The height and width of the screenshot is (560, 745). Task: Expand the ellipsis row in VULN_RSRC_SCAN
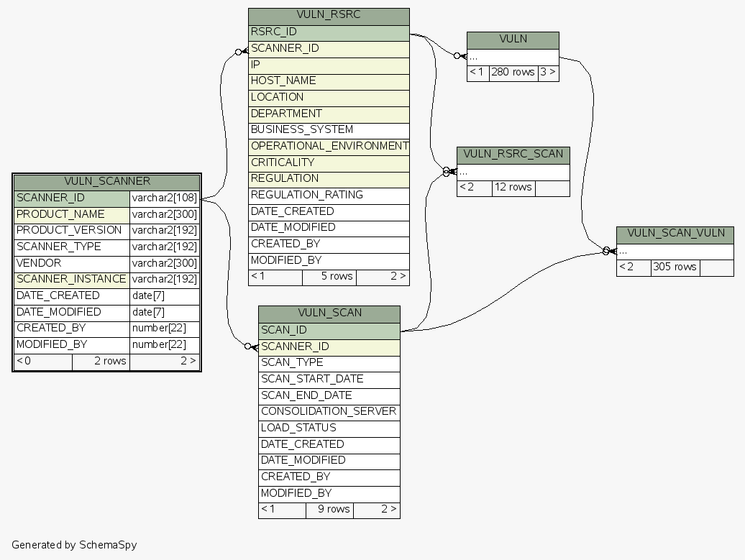coord(513,172)
